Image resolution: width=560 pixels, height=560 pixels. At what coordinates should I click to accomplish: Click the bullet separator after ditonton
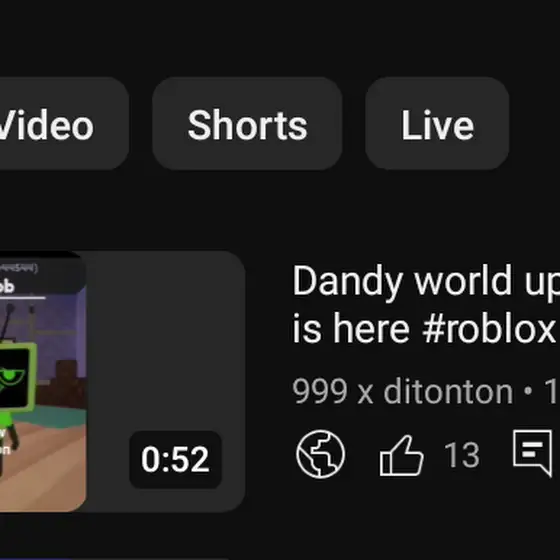click(528, 391)
